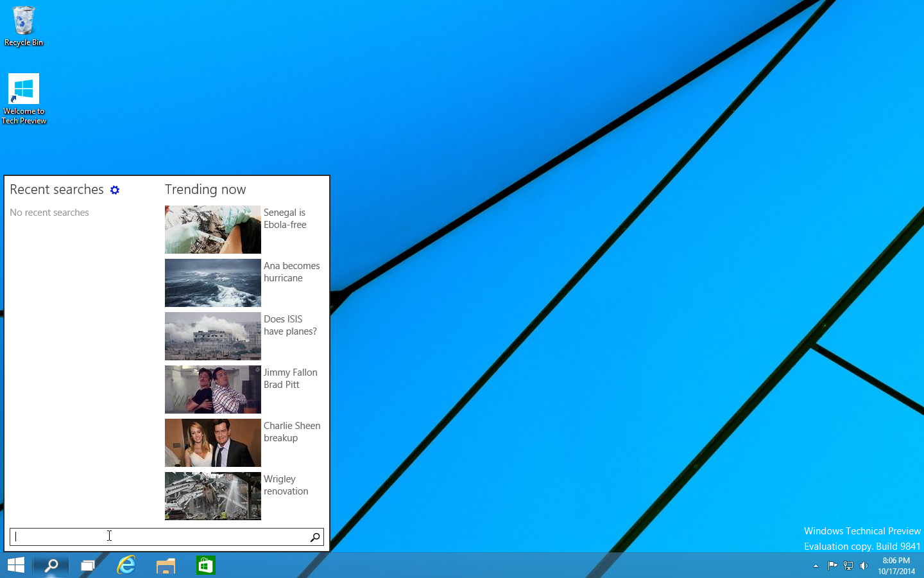Click the Ana becomes hurricane link

(x=291, y=272)
